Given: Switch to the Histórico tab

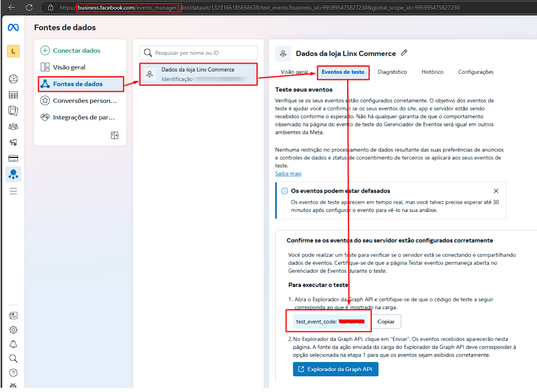Looking at the screenshot, I should [x=432, y=72].
